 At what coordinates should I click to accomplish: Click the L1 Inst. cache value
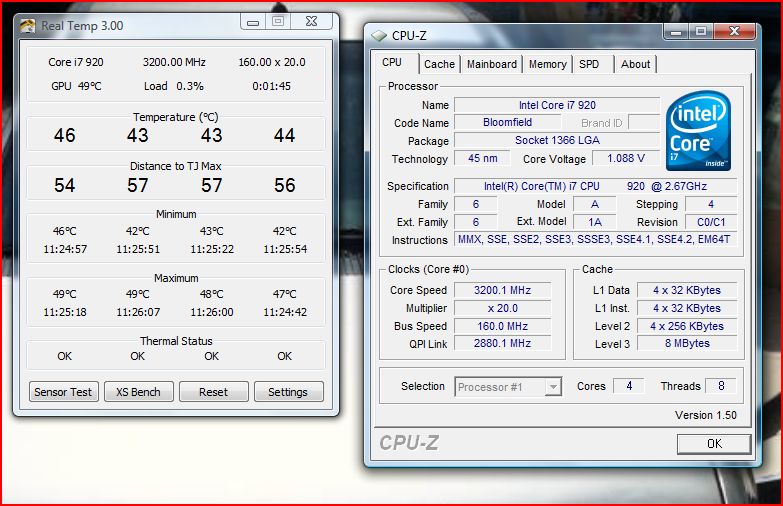click(687, 308)
